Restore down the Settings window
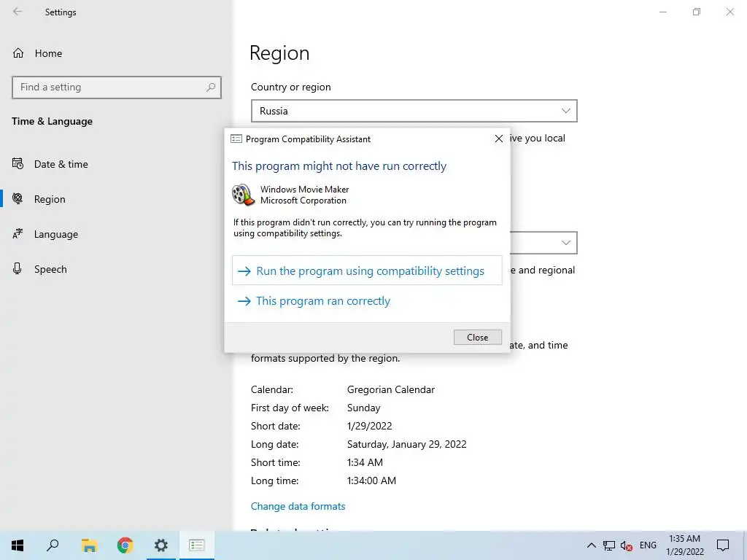 697,12
